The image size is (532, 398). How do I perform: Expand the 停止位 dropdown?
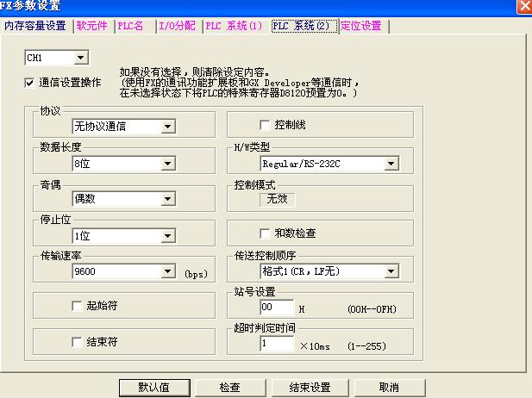[x=167, y=235]
